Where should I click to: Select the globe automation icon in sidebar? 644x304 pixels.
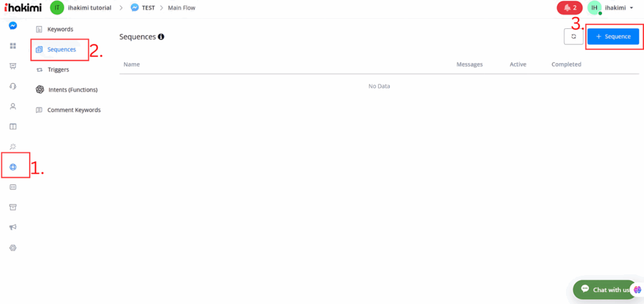[13, 167]
